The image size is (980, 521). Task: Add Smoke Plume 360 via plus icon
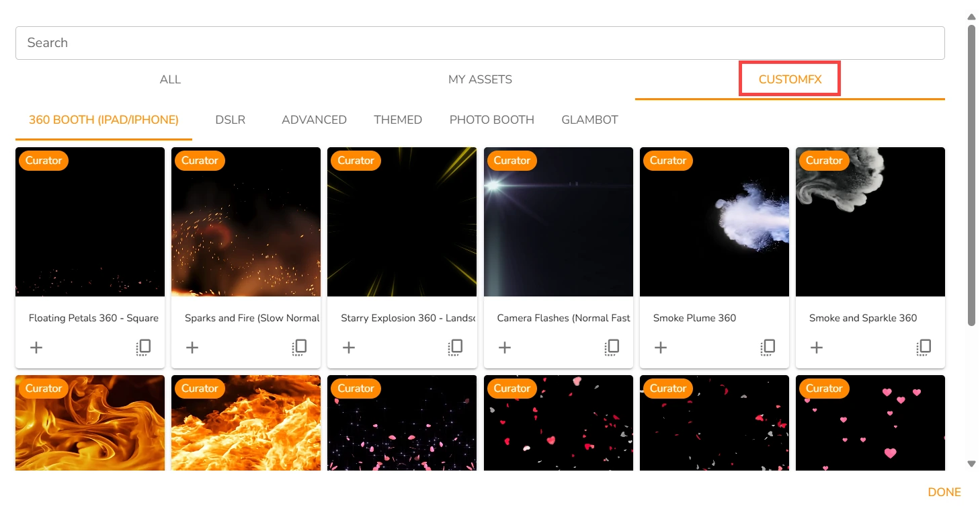point(661,348)
